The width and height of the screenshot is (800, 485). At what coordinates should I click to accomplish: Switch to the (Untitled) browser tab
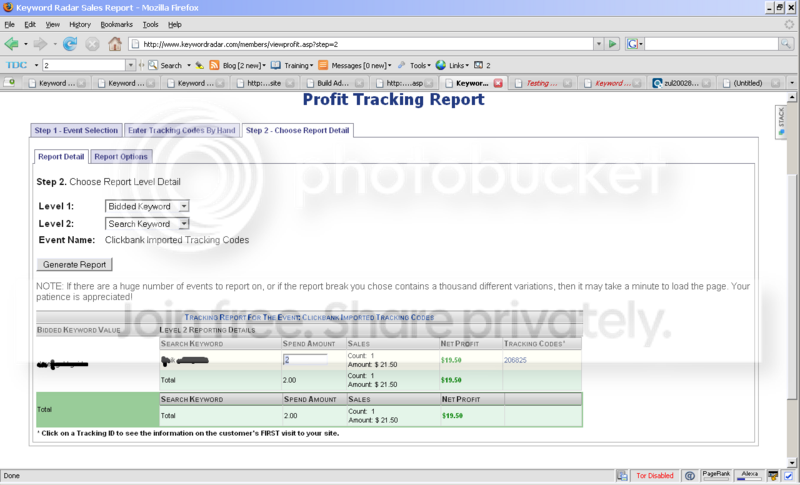tap(751, 83)
